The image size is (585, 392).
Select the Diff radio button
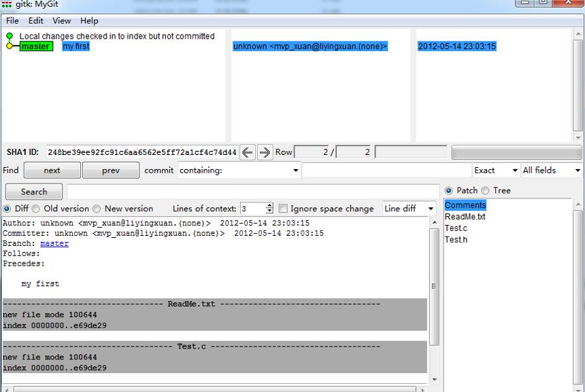click(7, 209)
